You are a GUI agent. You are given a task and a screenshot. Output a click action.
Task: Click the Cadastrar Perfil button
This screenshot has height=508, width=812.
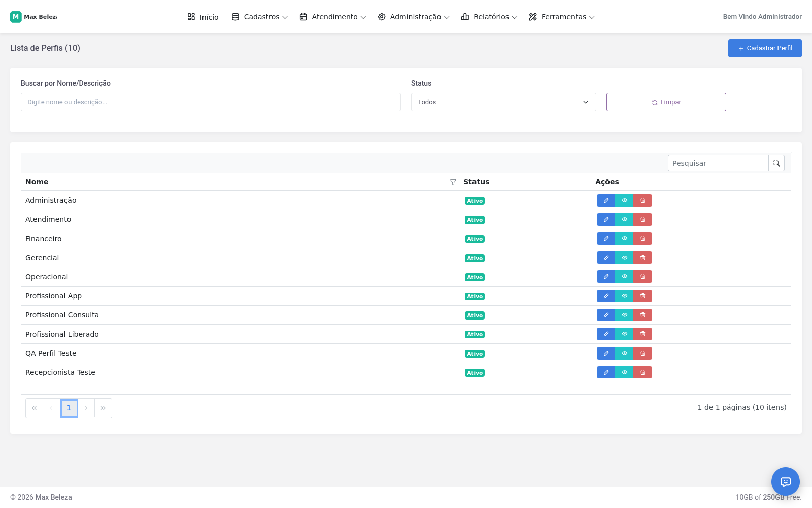point(765,48)
